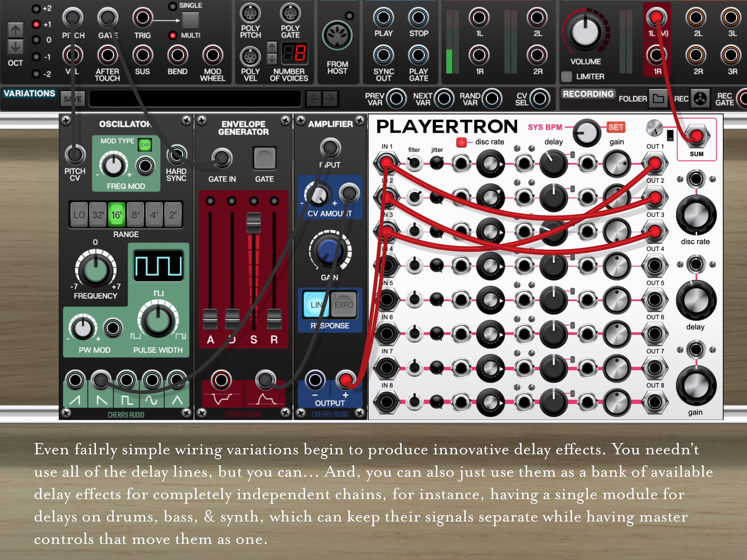The width and height of the screenshot is (747, 560).
Task: Click the octave up arrow button
Action: coord(15,31)
